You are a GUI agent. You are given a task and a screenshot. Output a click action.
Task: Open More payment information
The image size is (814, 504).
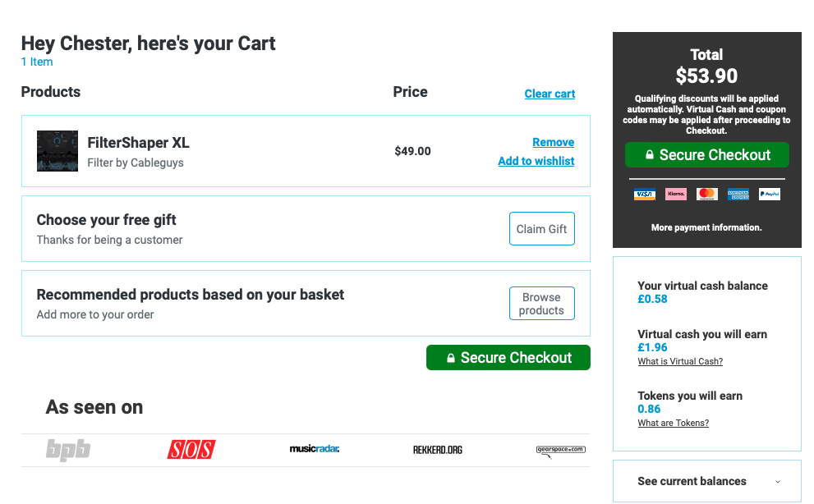[x=706, y=227]
